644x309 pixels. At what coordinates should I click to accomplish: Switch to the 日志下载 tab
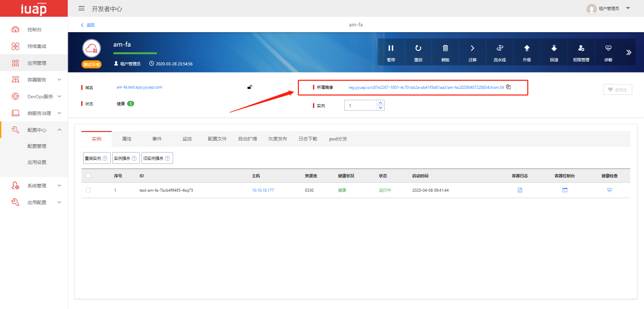pos(308,139)
